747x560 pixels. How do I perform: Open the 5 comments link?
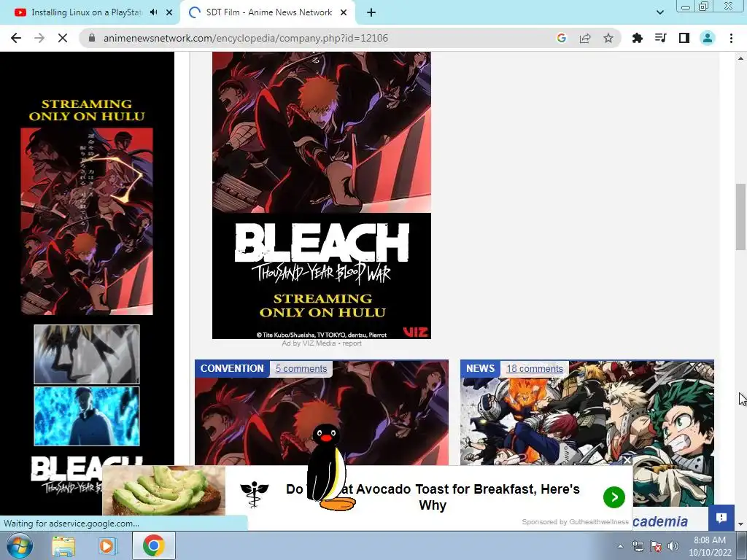click(x=301, y=368)
